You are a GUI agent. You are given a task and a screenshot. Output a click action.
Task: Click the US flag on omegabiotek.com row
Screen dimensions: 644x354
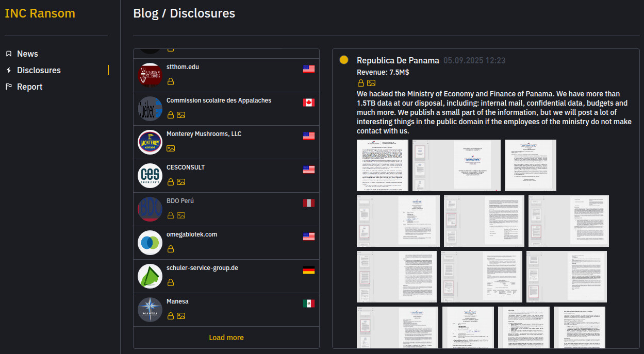tap(309, 237)
